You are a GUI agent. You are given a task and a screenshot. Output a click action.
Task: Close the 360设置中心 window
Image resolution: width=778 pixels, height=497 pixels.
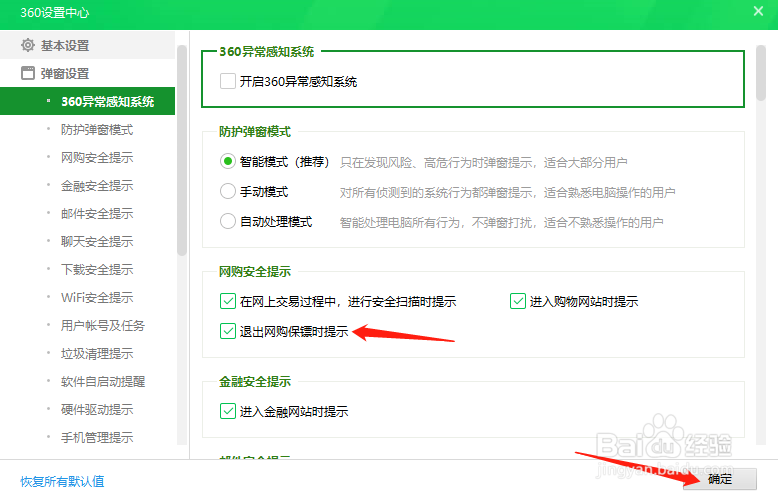click(758, 11)
